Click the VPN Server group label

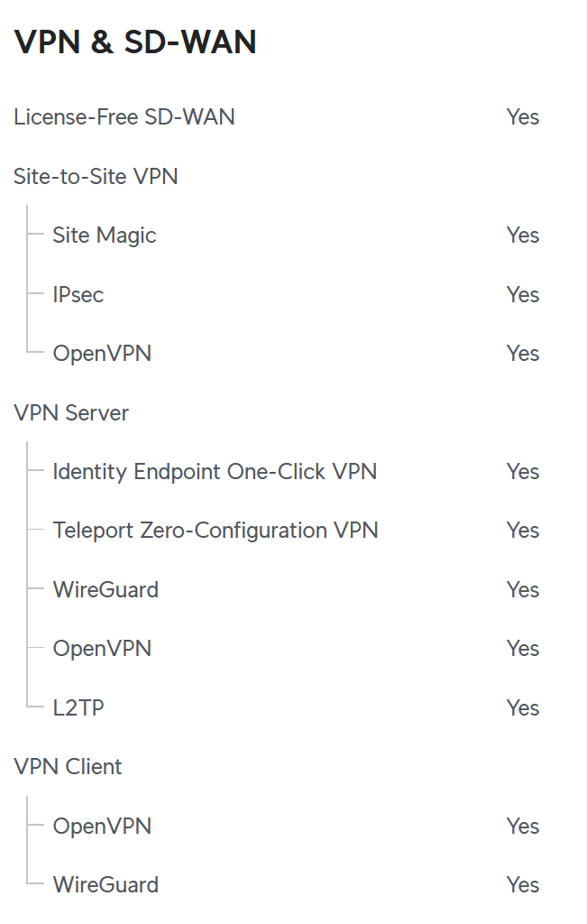(71, 412)
